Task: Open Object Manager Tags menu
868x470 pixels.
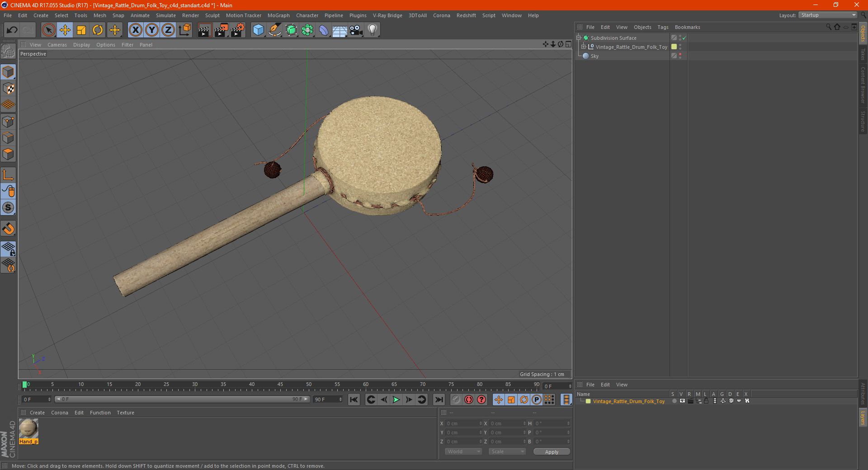Action: (663, 27)
